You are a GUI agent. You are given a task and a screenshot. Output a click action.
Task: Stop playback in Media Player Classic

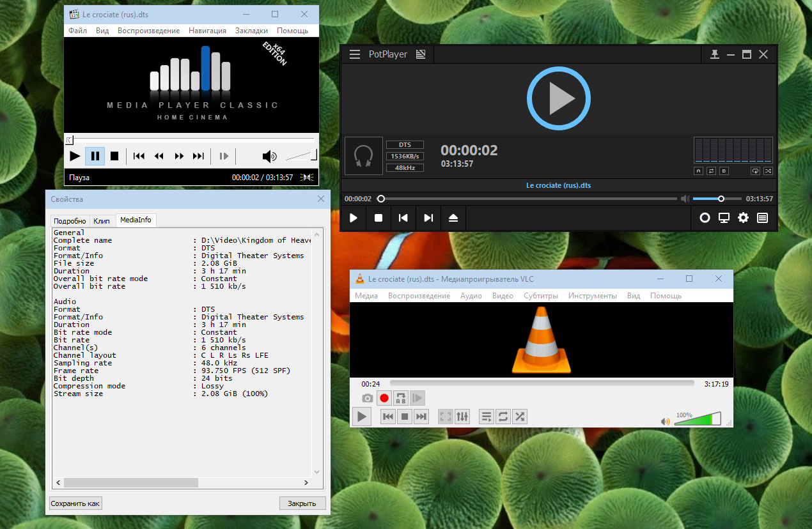tap(114, 156)
